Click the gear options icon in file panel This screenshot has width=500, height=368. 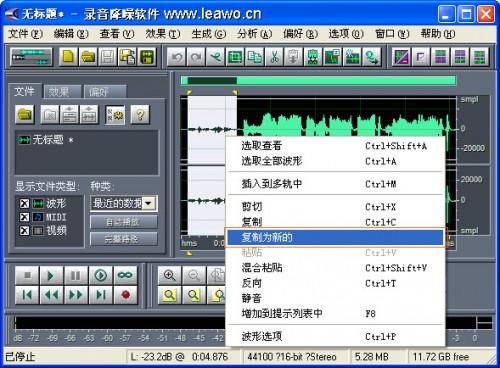click(115, 115)
